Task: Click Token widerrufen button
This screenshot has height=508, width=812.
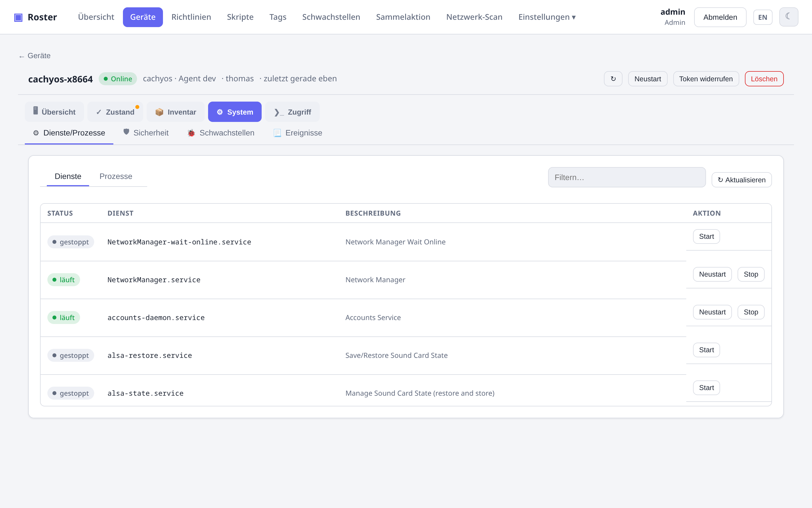Action: pyautogui.click(x=706, y=79)
